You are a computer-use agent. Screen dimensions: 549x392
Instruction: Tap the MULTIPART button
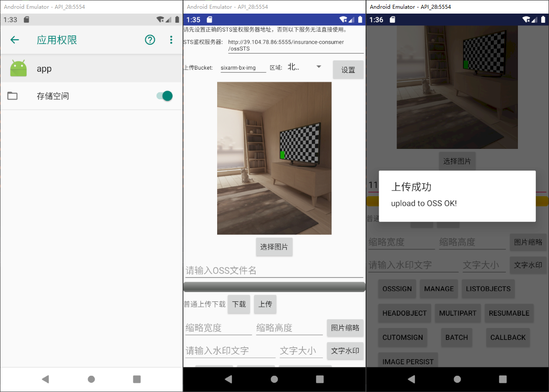coord(457,313)
